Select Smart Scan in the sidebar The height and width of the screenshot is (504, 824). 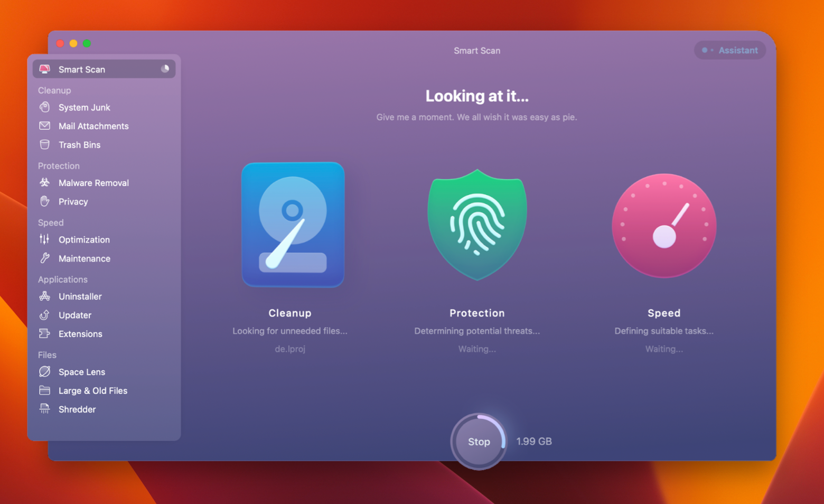pyautogui.click(x=82, y=69)
